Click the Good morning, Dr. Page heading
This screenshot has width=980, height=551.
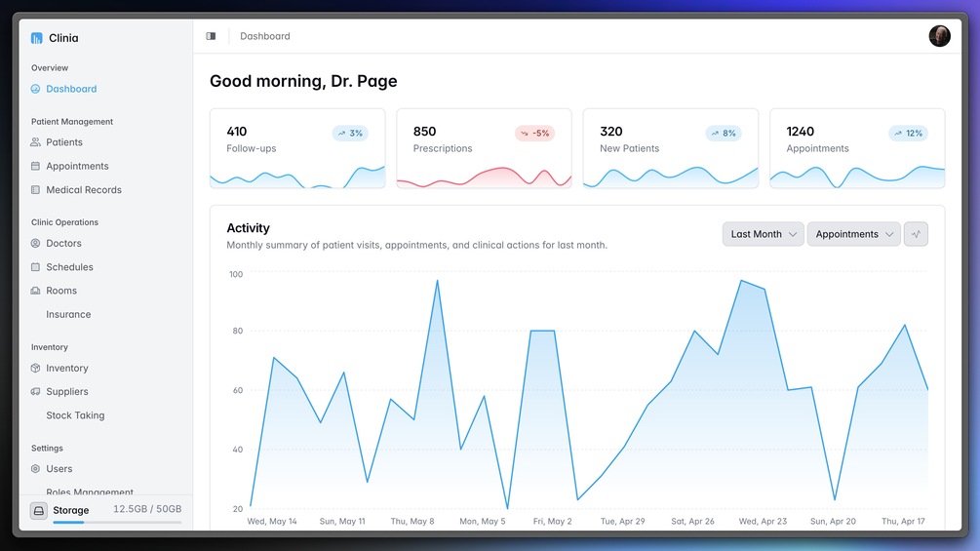303,81
